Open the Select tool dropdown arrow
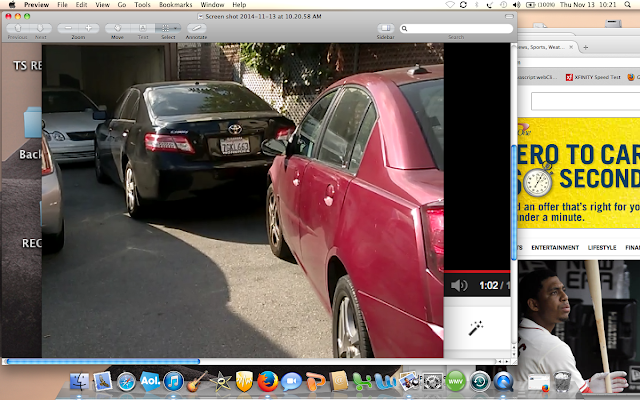Image resolution: width=640 pixels, height=400 pixels. pos(176,28)
